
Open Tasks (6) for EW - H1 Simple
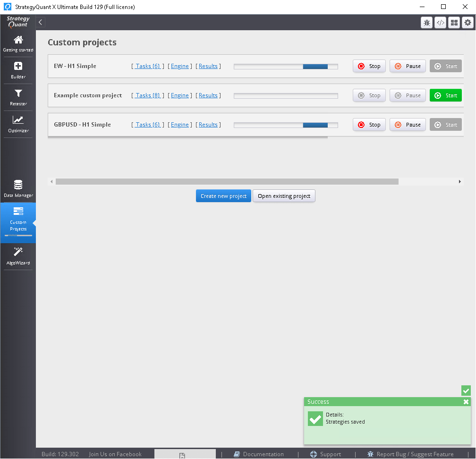(x=148, y=66)
